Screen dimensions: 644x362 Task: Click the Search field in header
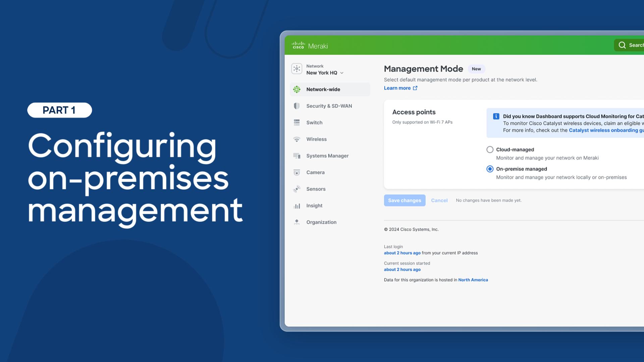[631, 45]
